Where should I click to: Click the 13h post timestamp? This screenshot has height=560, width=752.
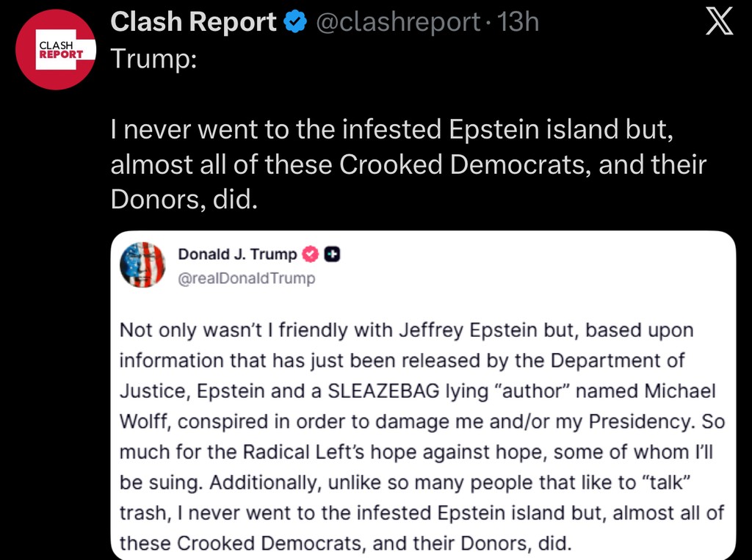click(518, 23)
